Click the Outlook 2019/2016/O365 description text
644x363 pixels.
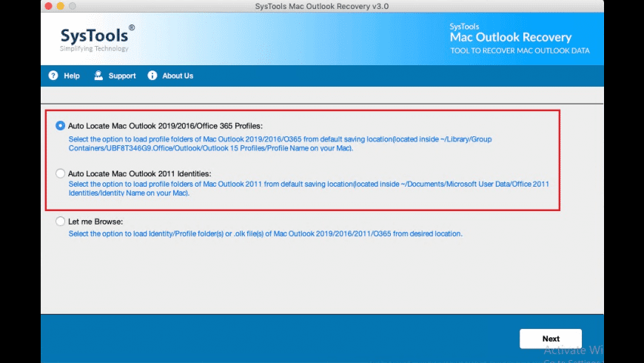[x=280, y=144]
